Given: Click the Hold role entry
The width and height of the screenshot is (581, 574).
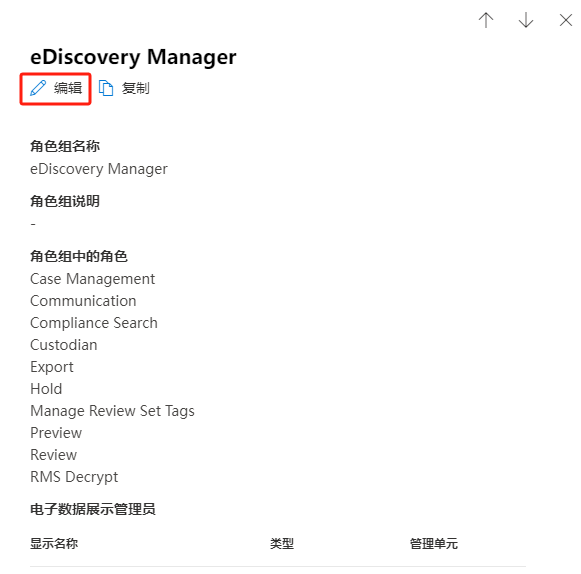Looking at the screenshot, I should pyautogui.click(x=46, y=389).
